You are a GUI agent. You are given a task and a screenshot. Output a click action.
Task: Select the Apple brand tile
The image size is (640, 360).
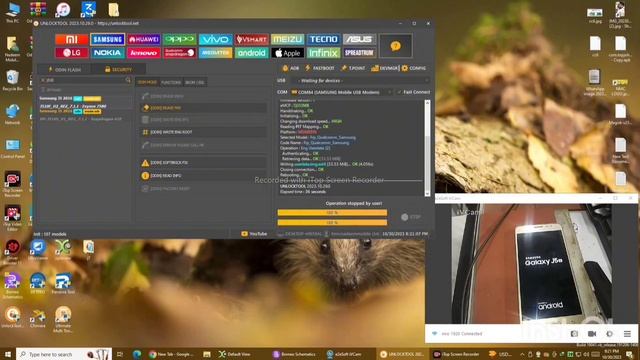pyautogui.click(x=287, y=53)
